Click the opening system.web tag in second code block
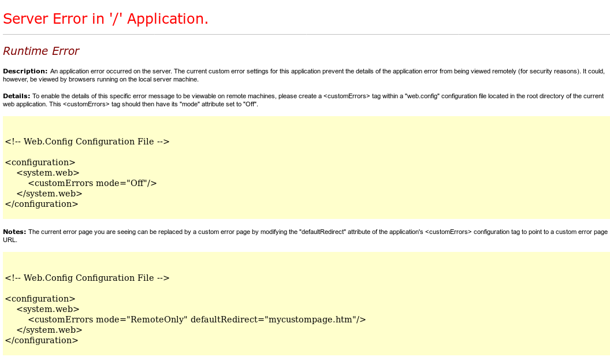Image resolution: width=610 pixels, height=364 pixels. [48, 309]
